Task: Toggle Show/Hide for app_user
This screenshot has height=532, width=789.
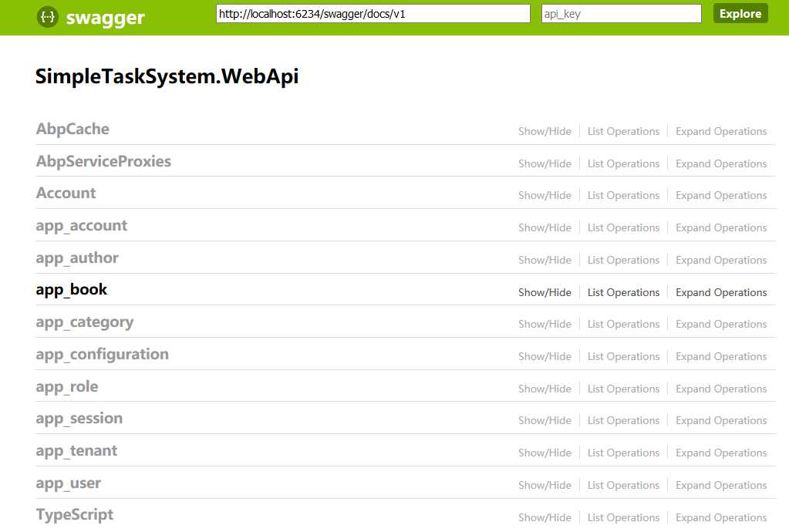Action: 545,485
